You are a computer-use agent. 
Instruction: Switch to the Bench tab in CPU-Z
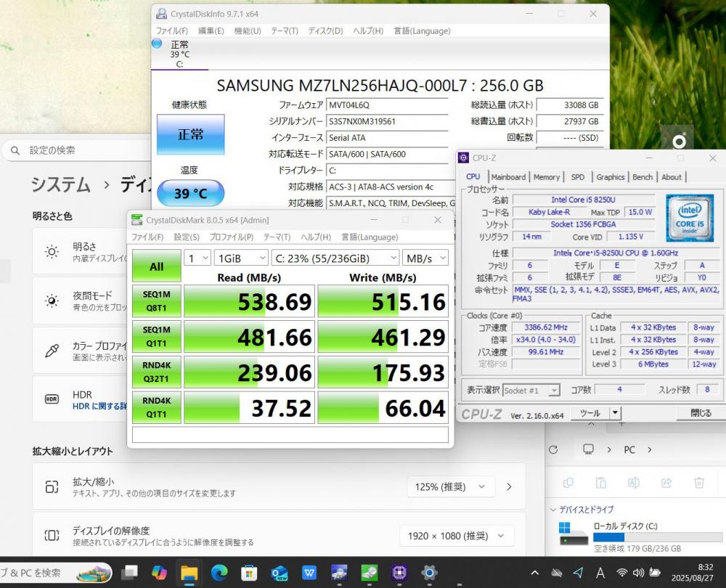pos(643,177)
